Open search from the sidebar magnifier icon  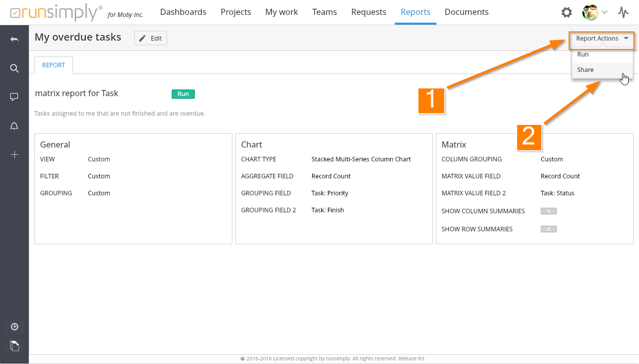pyautogui.click(x=14, y=68)
